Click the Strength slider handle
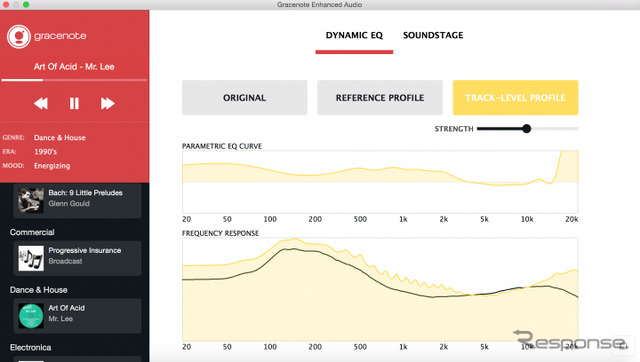Screen dimensions: 640x362 pyautogui.click(x=527, y=129)
